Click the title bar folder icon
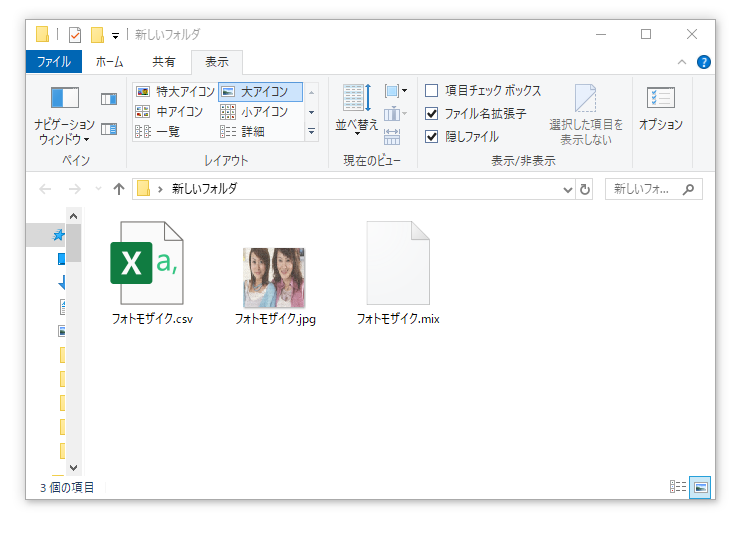Image resolution: width=740 pixels, height=535 pixels. 42,34
